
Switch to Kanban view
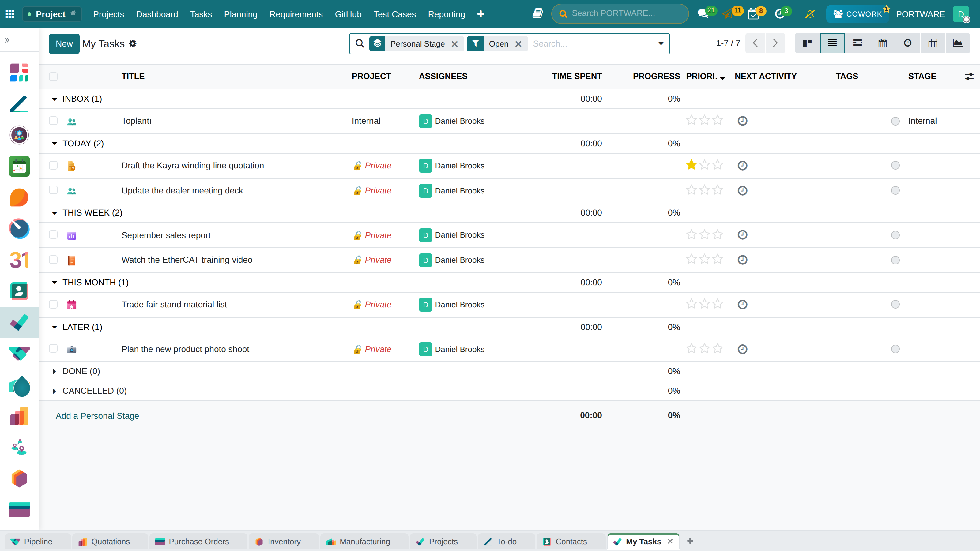point(807,43)
